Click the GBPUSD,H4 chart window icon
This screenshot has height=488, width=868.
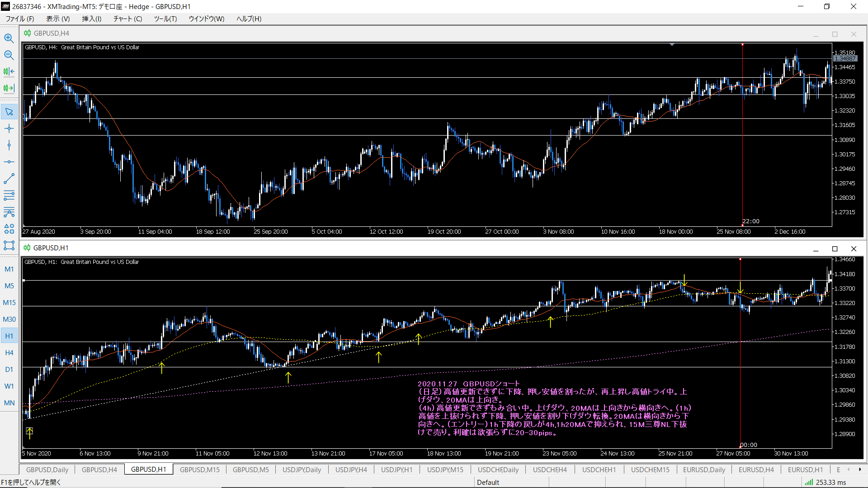coord(28,33)
